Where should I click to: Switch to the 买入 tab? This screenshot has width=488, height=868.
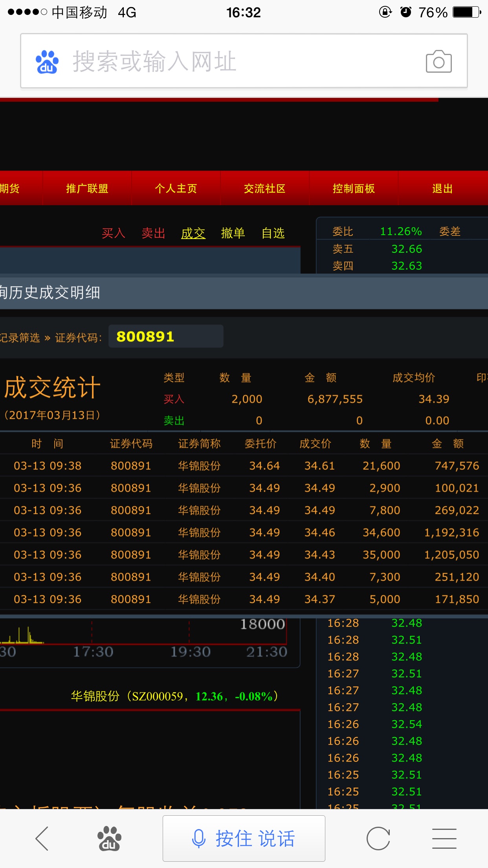click(x=113, y=233)
